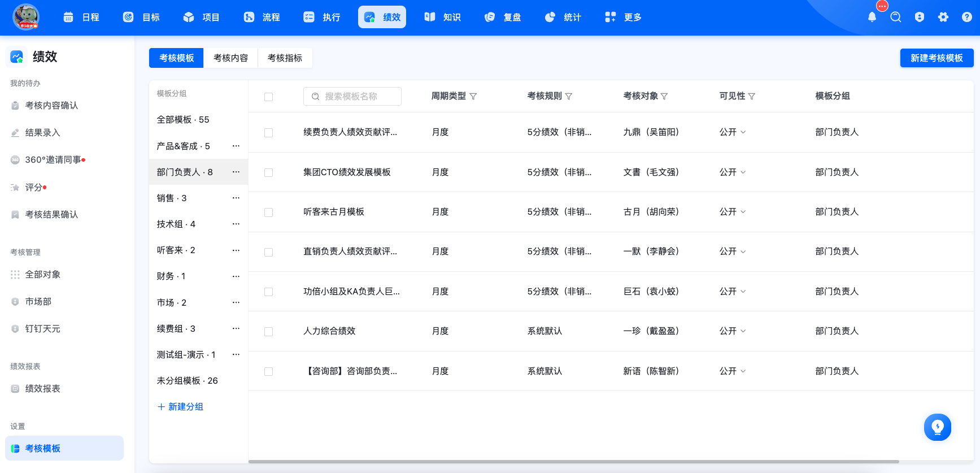
Task: Click the filter icon beside 考核对象
Action: [664, 97]
